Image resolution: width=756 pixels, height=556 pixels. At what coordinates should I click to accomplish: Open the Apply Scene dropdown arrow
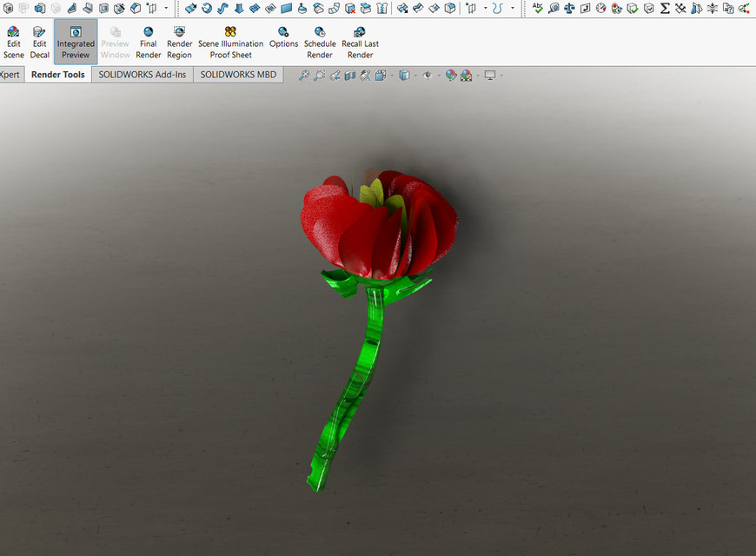pos(477,76)
